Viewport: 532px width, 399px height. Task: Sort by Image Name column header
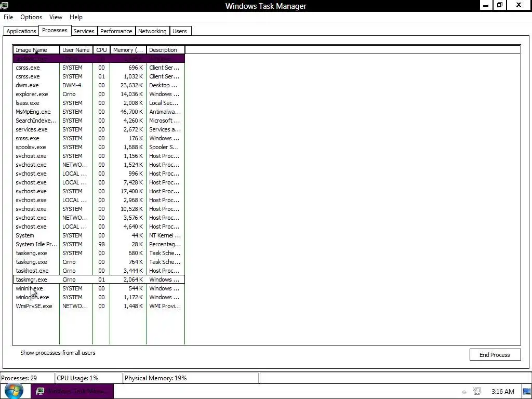pos(36,50)
